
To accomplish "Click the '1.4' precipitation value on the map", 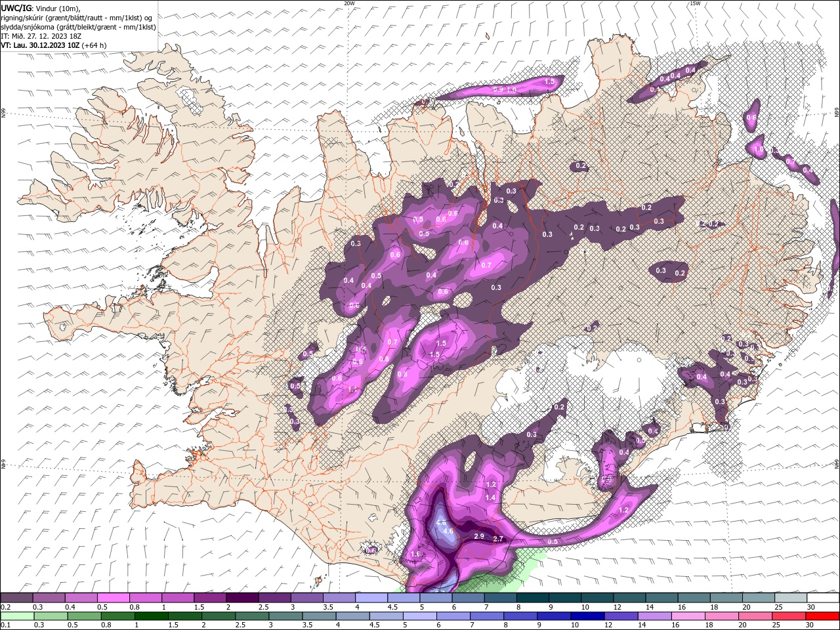I will pos(490,498).
